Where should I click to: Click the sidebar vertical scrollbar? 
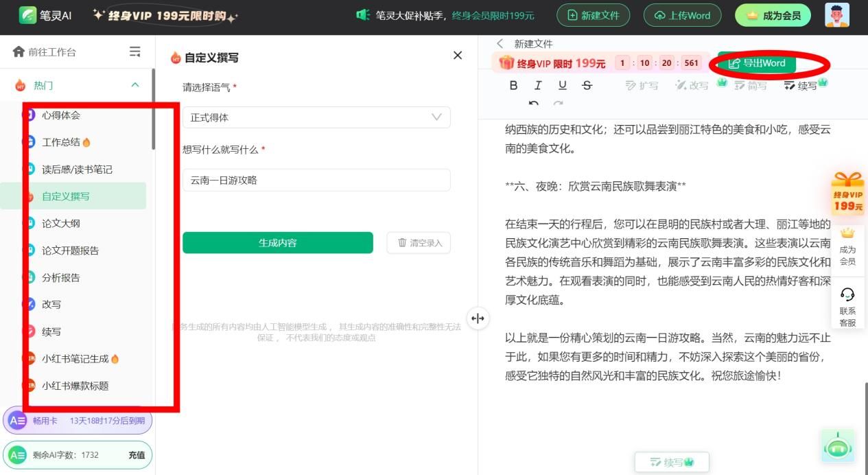(x=153, y=110)
